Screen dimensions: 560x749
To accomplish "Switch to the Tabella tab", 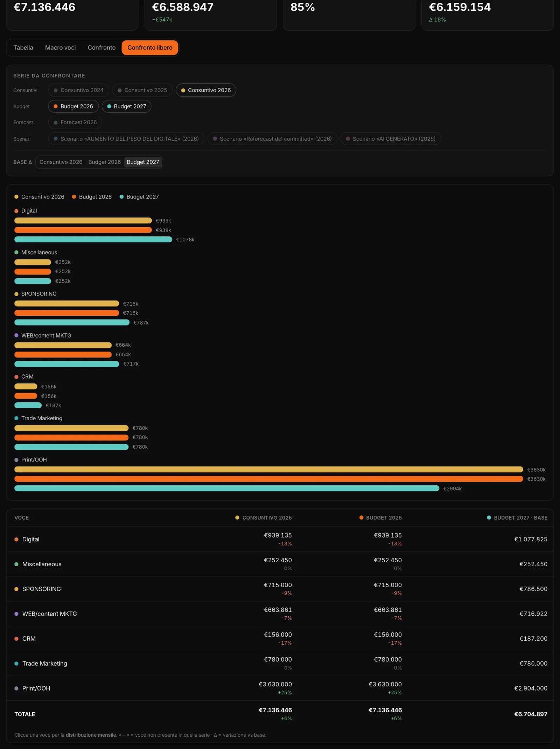I will pyautogui.click(x=23, y=48).
